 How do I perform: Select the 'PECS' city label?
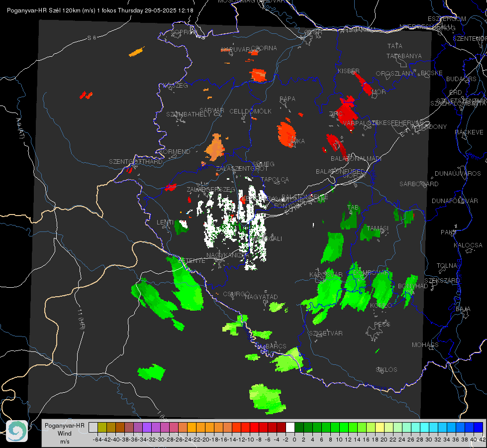click(x=382, y=324)
